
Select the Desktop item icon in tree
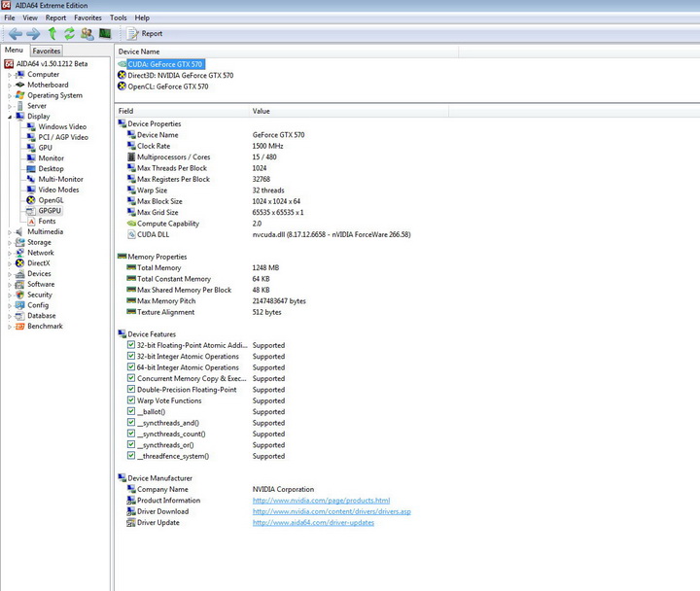pos(31,169)
